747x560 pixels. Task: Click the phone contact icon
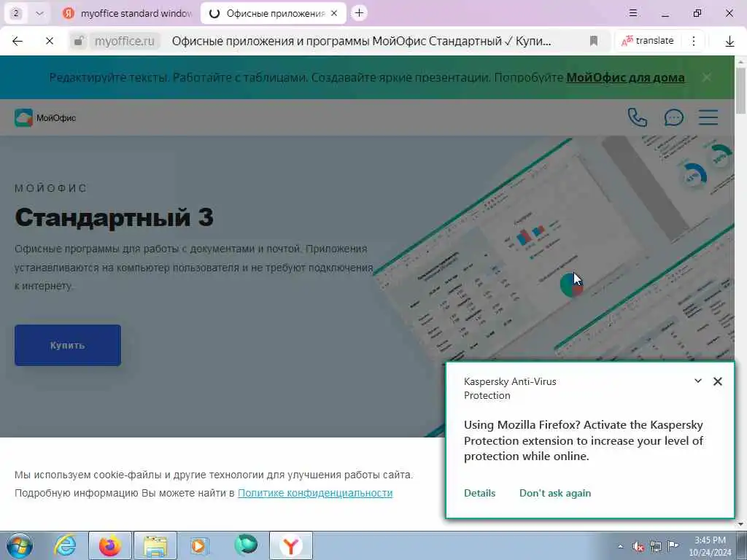[x=638, y=117]
